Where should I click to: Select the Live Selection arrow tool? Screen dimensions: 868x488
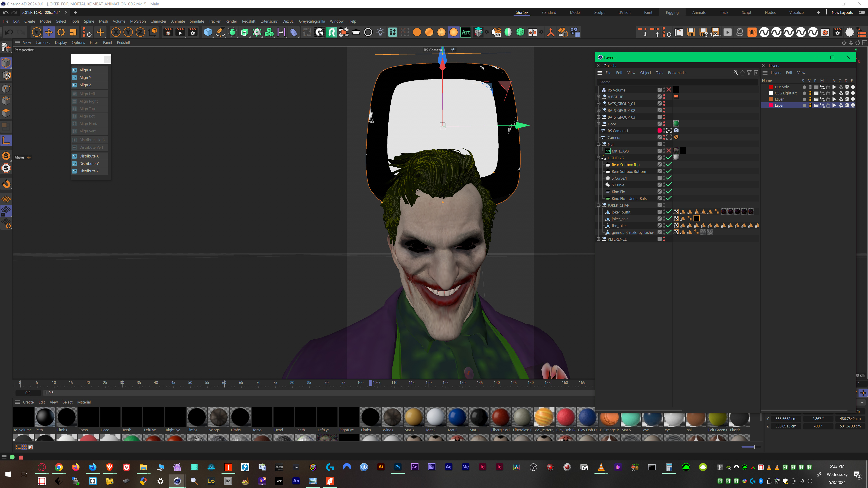click(36, 32)
